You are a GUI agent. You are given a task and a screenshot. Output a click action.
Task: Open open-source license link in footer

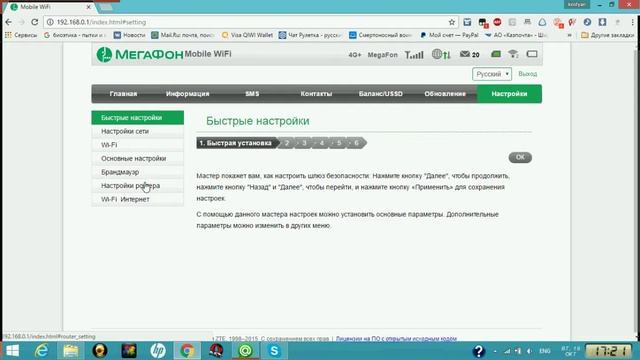coord(396,339)
